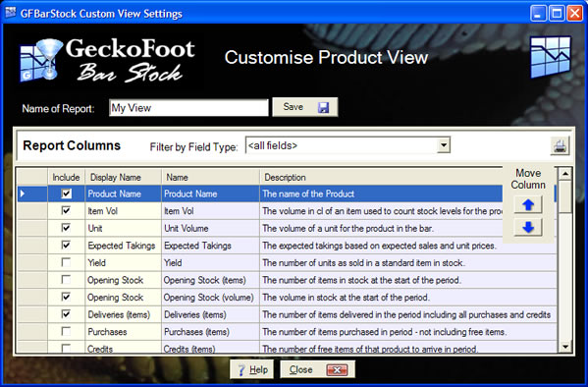Open the Filter by Field Type dropdown
Screen dimensions: 588x387
coord(444,145)
